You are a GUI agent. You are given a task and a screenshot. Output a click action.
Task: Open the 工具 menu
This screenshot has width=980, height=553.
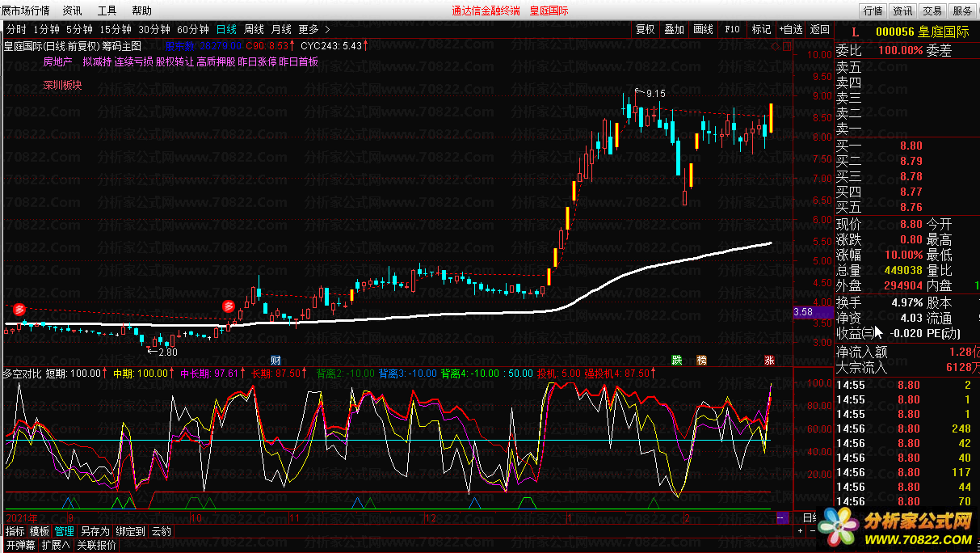107,11
